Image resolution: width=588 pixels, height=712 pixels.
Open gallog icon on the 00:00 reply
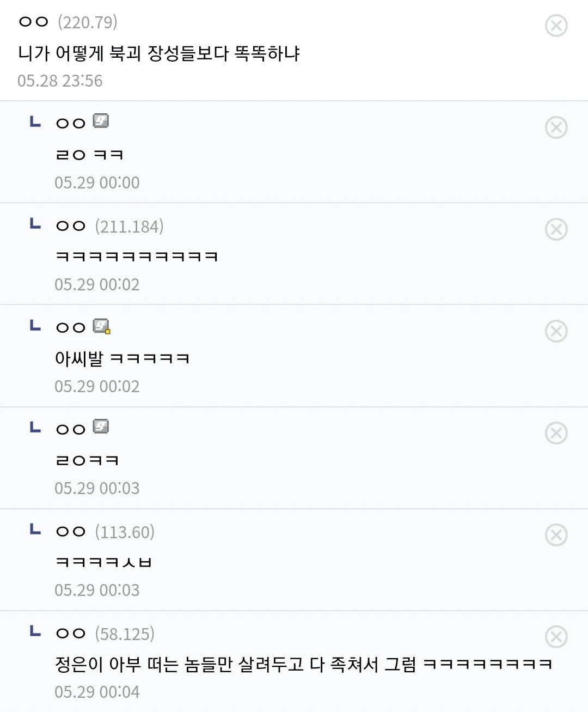tap(101, 121)
